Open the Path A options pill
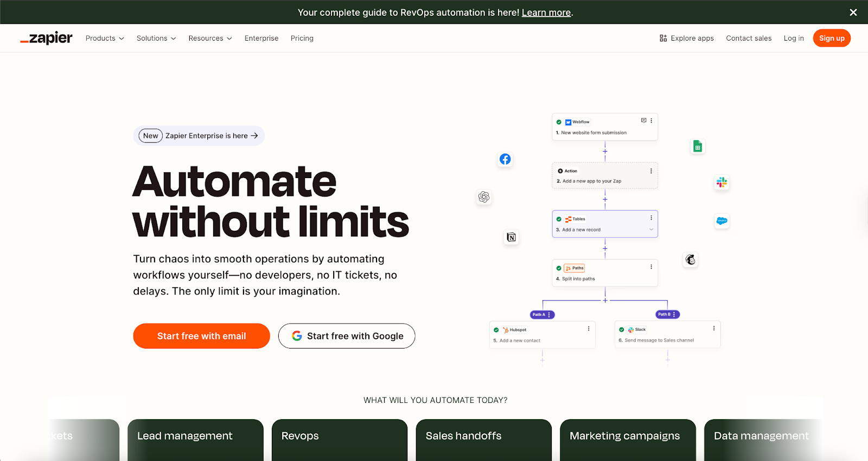Viewport: 868px width, 461px height. click(x=542, y=314)
